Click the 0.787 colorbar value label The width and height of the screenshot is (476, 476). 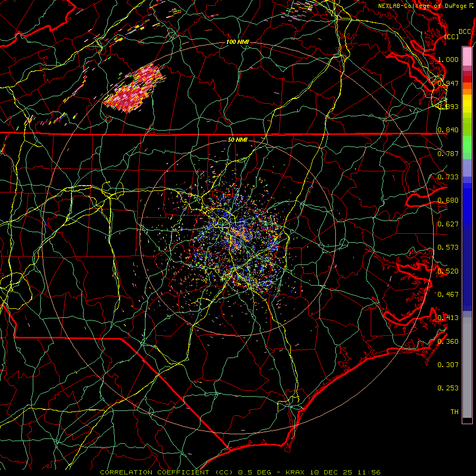[x=448, y=153]
